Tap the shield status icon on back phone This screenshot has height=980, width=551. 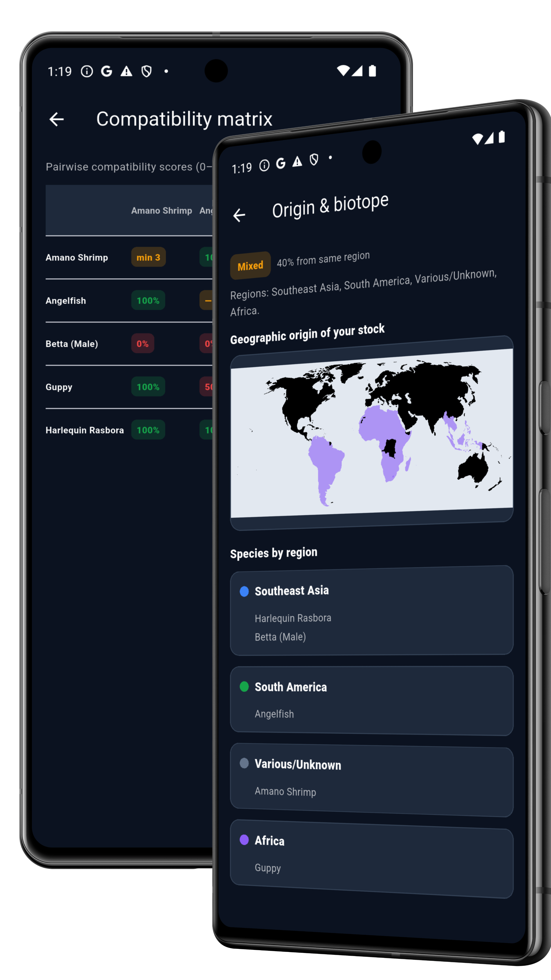click(146, 71)
